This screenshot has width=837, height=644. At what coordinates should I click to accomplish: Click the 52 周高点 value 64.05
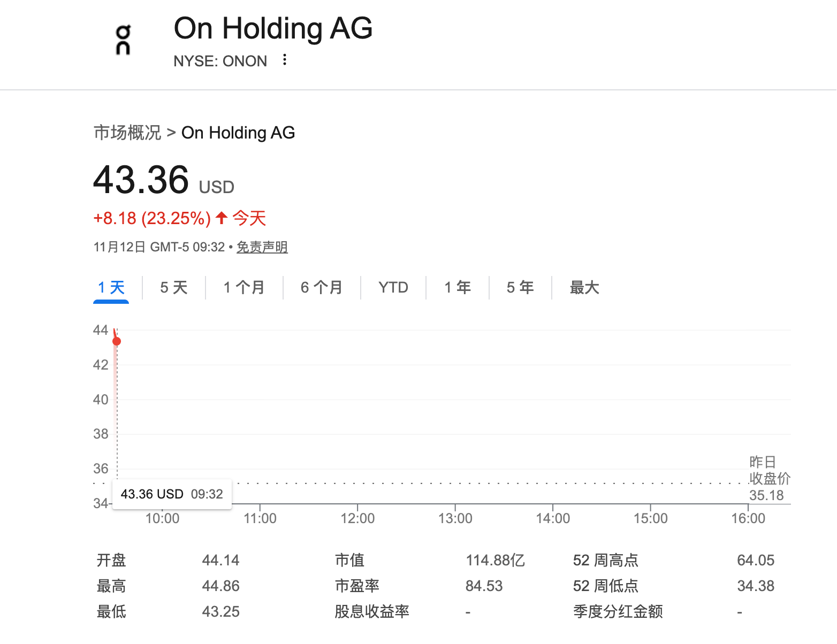pos(755,561)
